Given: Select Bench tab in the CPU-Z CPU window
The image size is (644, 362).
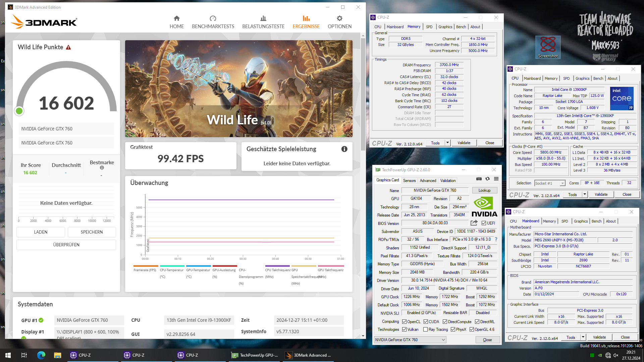Looking at the screenshot, I should tap(598, 78).
